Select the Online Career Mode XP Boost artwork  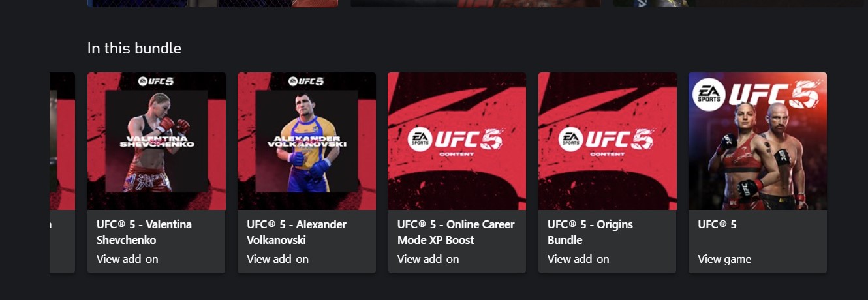[x=457, y=141]
